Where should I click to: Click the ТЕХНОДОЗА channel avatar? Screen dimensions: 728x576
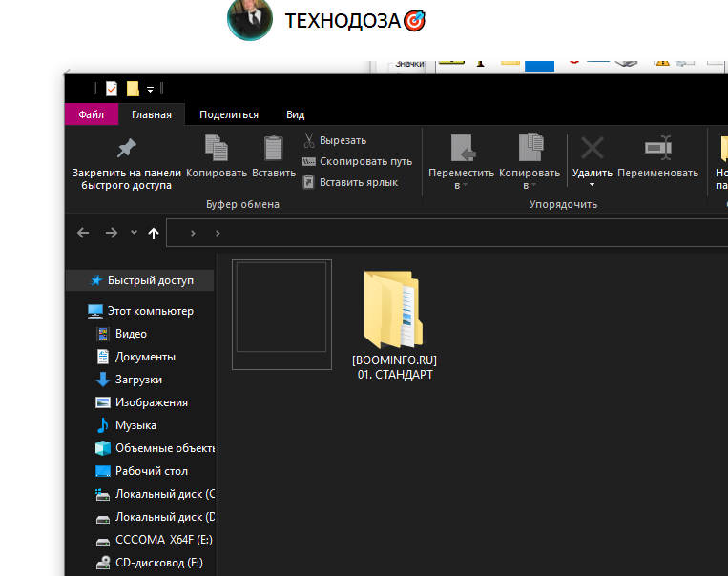coord(250,18)
